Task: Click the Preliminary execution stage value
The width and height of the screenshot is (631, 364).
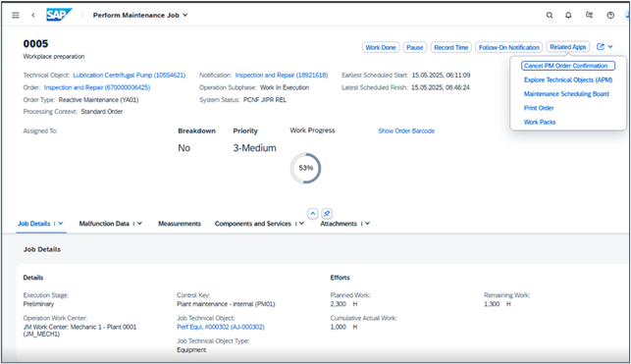Action: [38, 304]
